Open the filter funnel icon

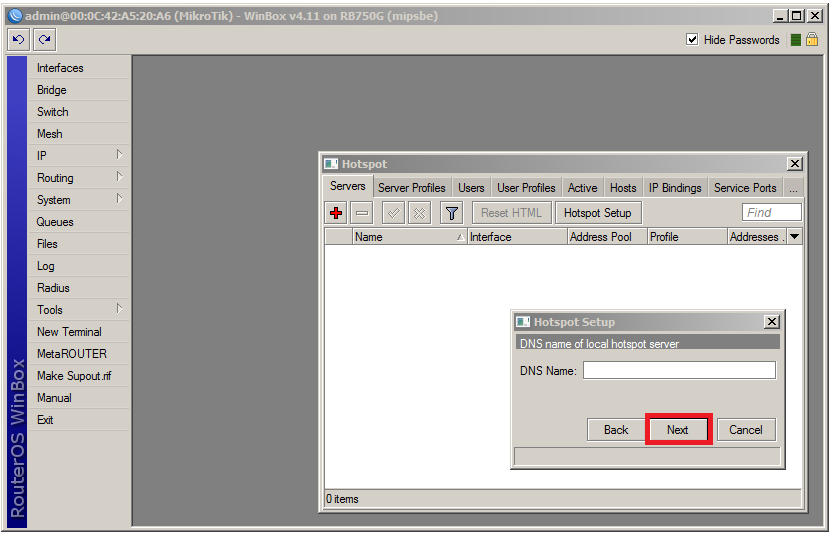452,213
